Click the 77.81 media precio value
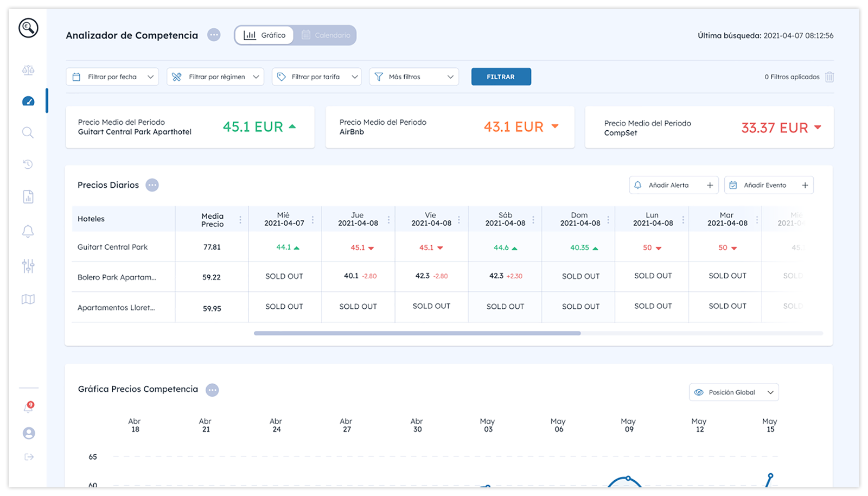 [x=212, y=247]
